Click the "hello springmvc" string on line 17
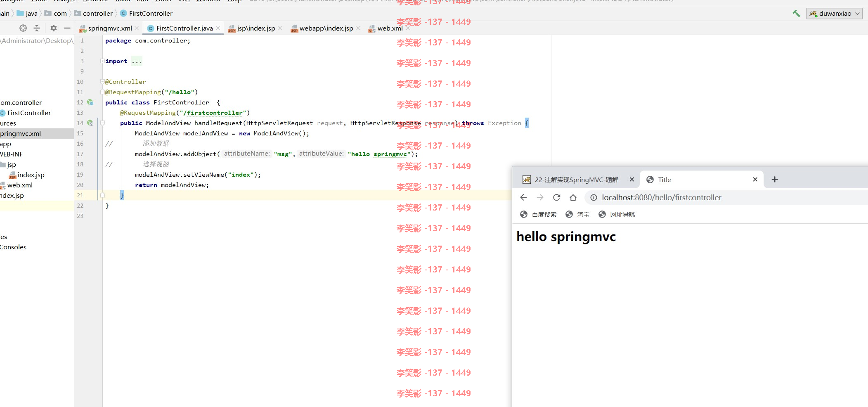Screen dimensions: 868x407 pyautogui.click(x=379, y=154)
